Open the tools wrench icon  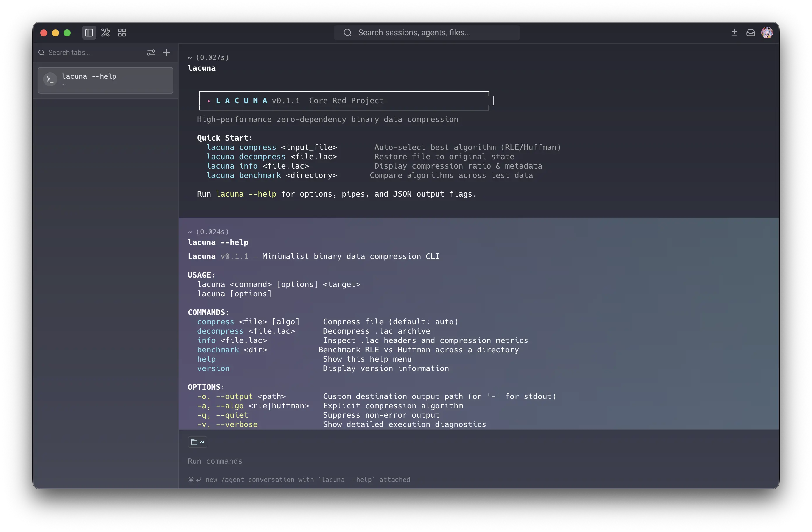(x=105, y=33)
